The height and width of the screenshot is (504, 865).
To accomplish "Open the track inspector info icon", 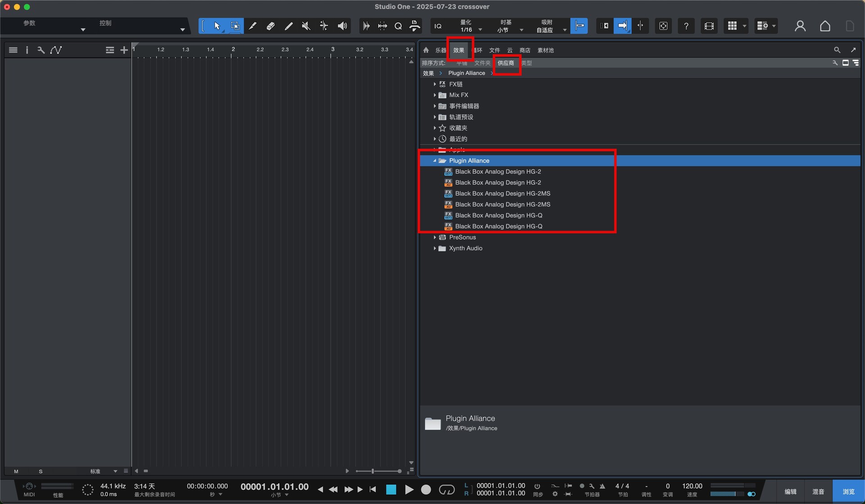I will (27, 50).
